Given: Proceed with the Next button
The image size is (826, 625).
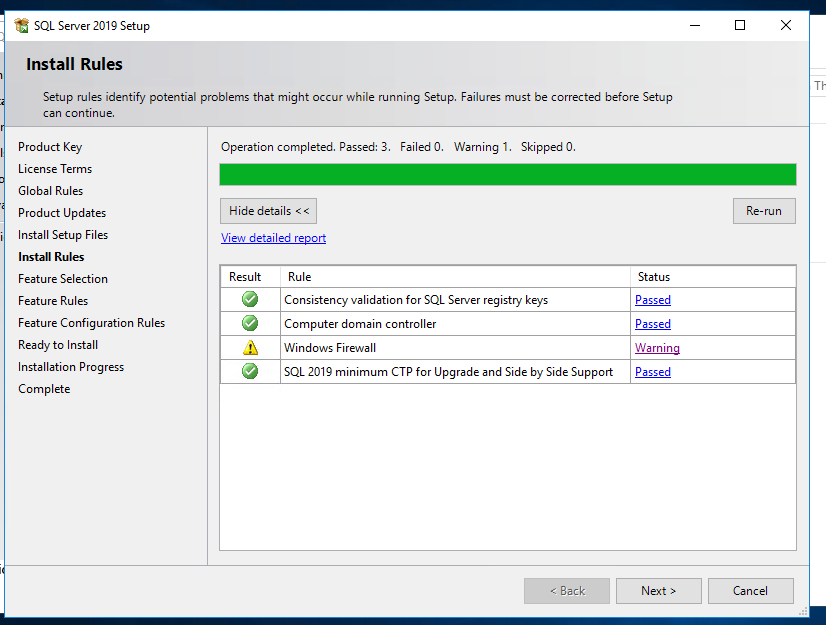Looking at the screenshot, I should pos(658,591).
